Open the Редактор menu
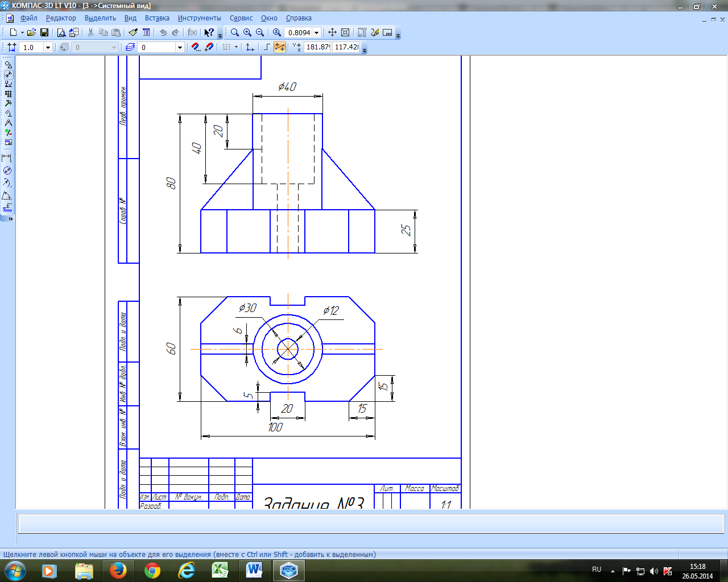Viewport: 728px width, 582px height. point(61,18)
